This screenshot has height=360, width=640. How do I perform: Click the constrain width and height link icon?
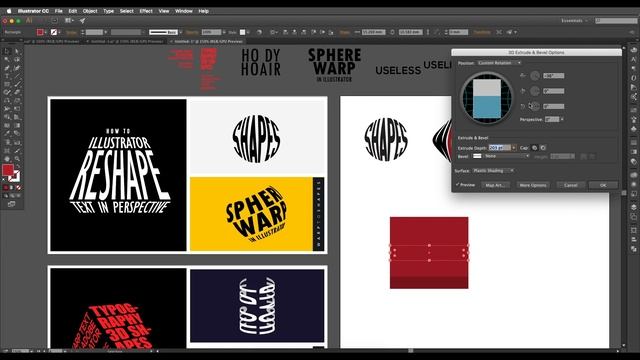pos(392,32)
